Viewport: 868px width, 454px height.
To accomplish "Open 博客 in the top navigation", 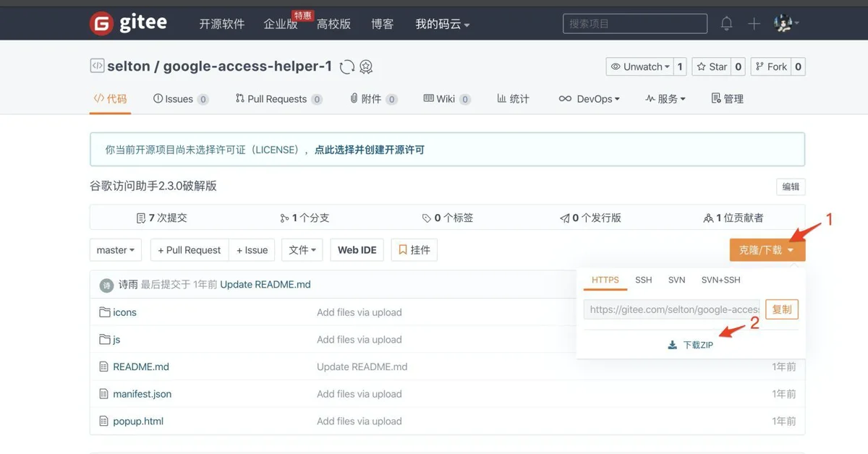I will click(x=383, y=24).
